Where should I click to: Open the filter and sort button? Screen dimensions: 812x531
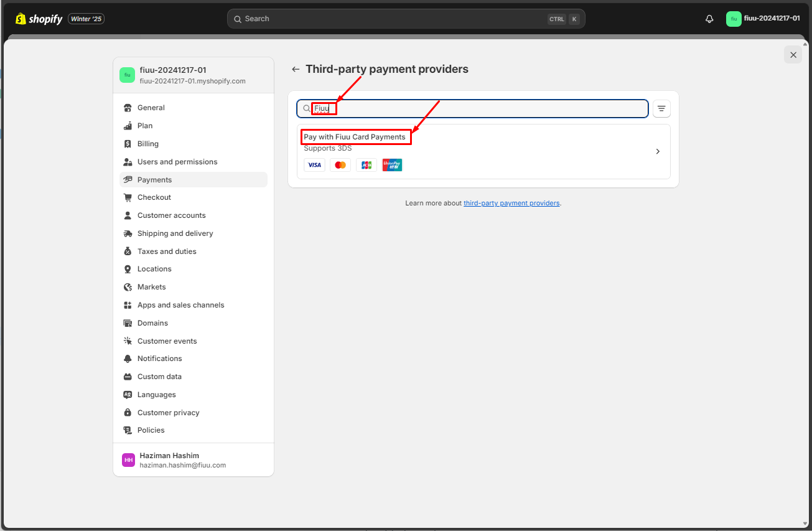tap(661, 108)
